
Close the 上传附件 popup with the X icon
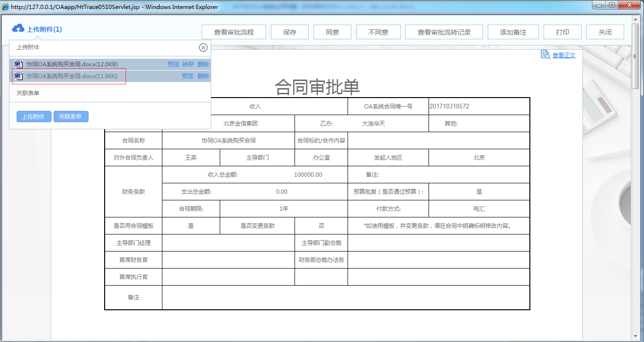(x=203, y=47)
